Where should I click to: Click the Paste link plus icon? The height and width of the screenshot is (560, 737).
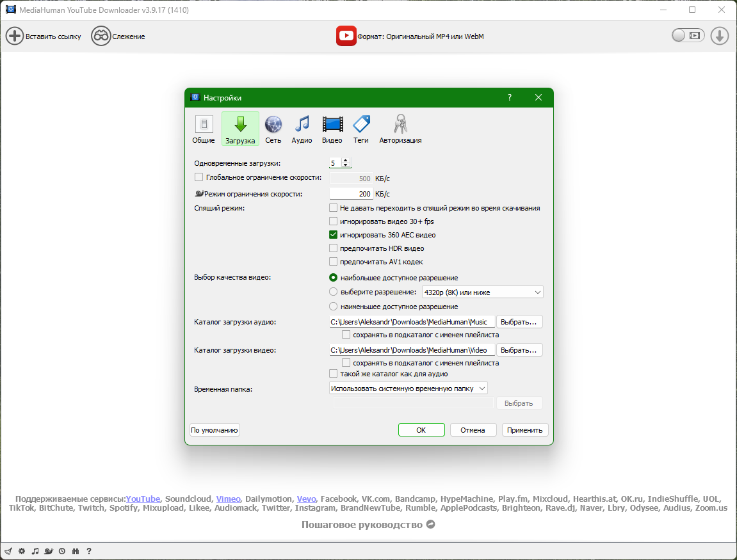pyautogui.click(x=15, y=36)
